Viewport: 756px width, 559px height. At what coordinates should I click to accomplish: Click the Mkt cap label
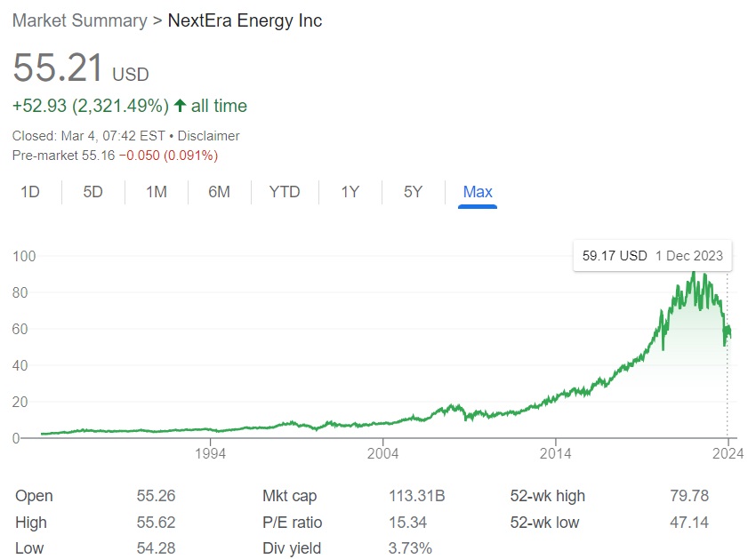point(289,496)
